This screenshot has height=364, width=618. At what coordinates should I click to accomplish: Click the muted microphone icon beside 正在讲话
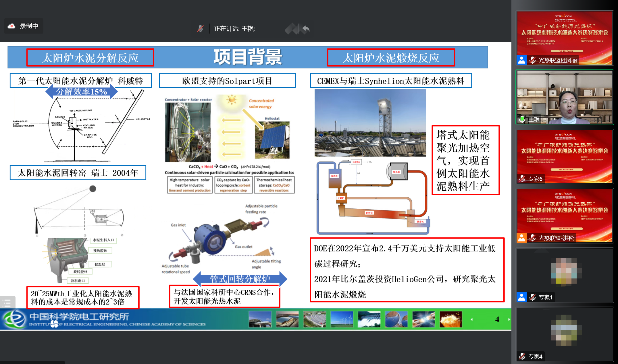(x=200, y=28)
